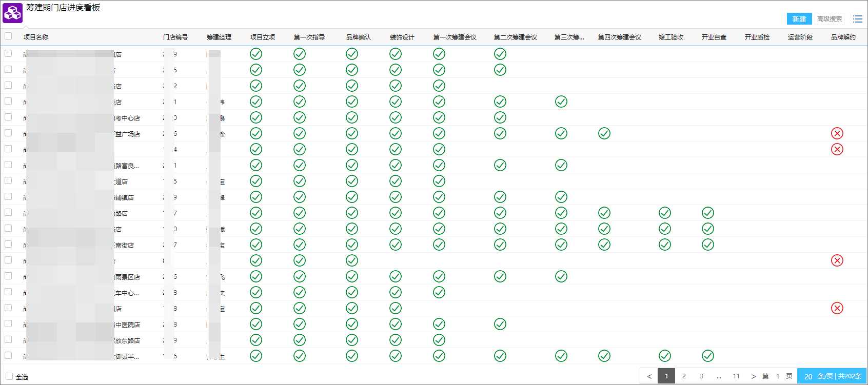
Task: Click 雨景区店 项目立项 check icon
Action: click(x=256, y=276)
